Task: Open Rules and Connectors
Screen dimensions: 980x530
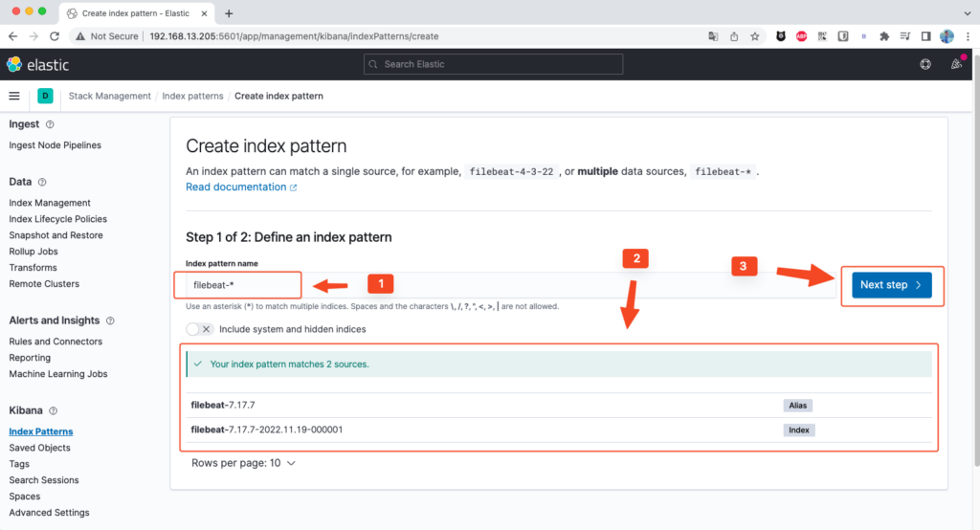Action: tap(56, 342)
